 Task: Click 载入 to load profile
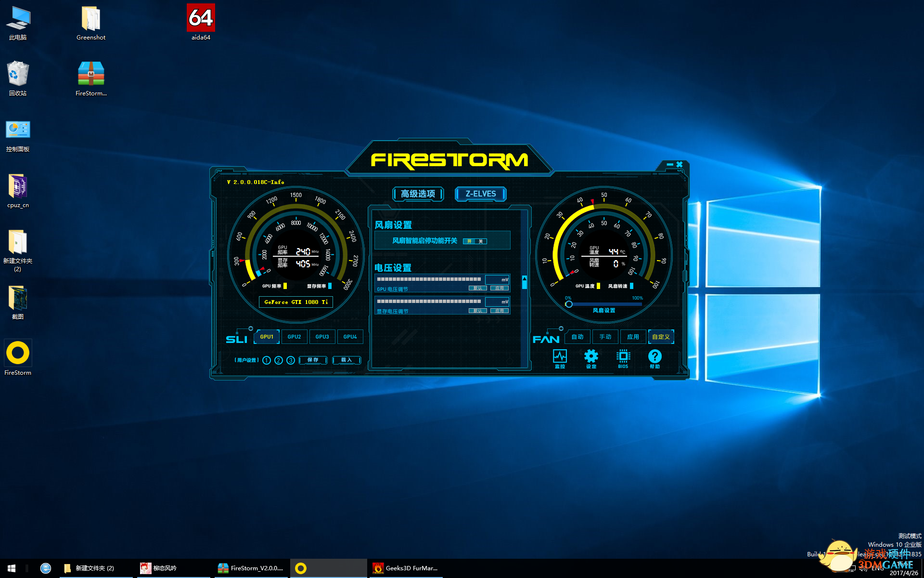pos(346,360)
